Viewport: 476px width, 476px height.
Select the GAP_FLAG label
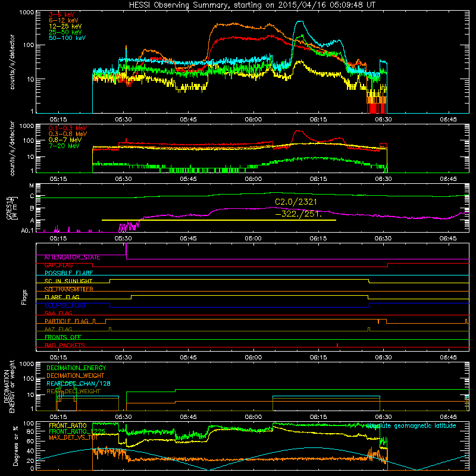(x=58, y=265)
